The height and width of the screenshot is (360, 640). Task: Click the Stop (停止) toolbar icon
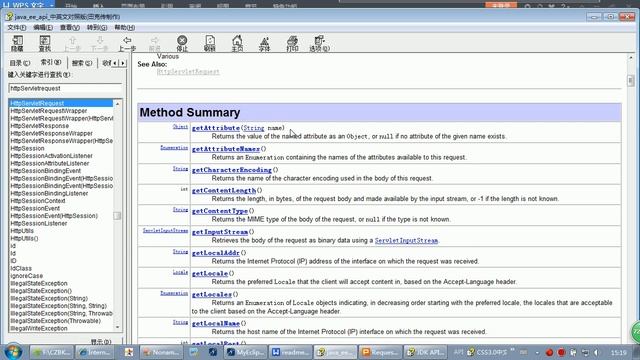182,43
